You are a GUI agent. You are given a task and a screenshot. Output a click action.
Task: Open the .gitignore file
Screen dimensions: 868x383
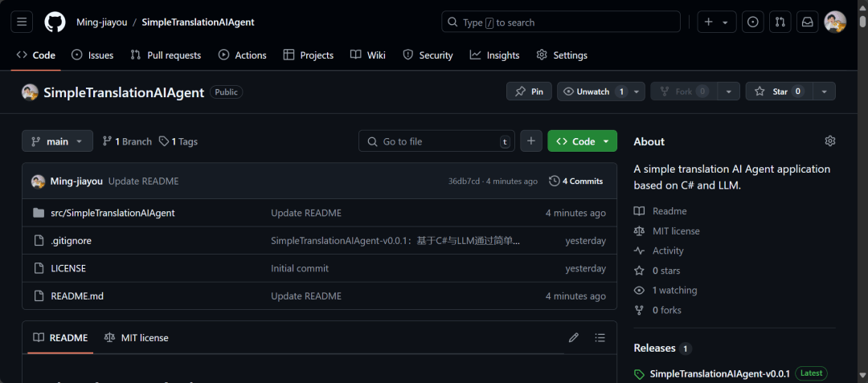pyautogui.click(x=72, y=240)
